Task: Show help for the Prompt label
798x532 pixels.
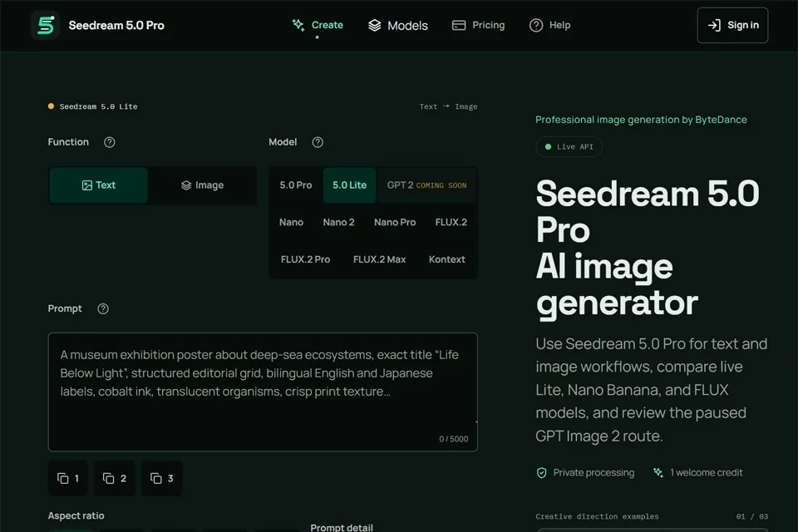Action: [x=103, y=308]
